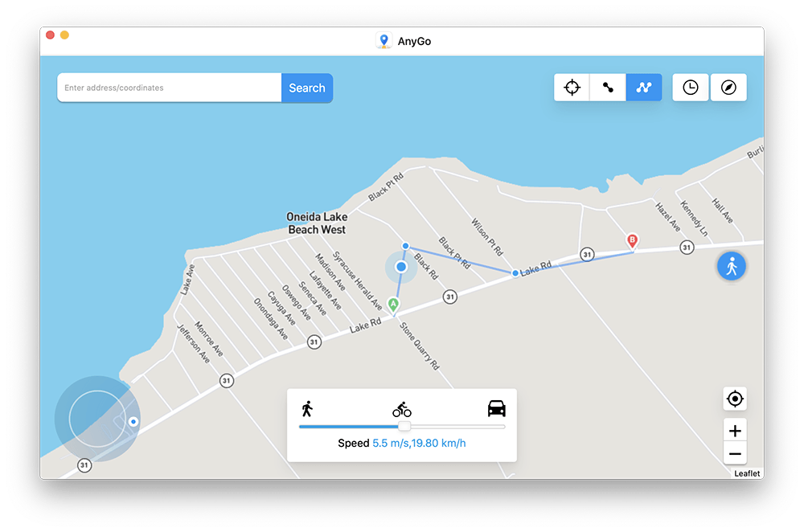The height and width of the screenshot is (532, 804).
Task: Select the multi-spot route mode icon
Action: coord(643,87)
